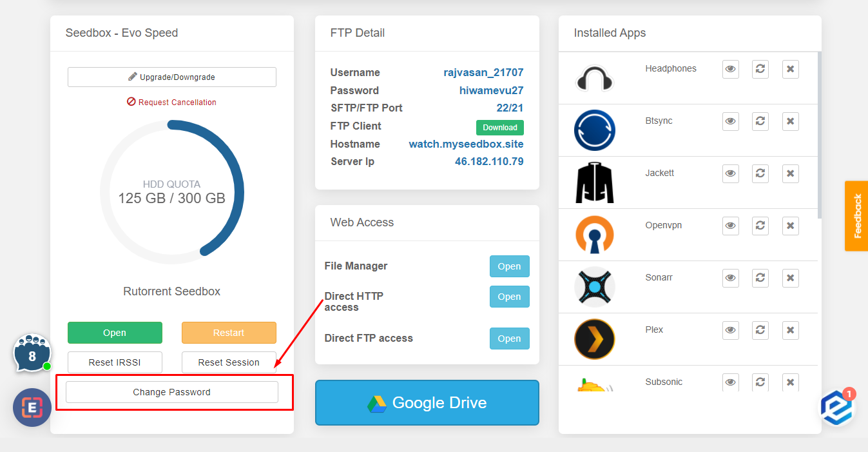Show Sonarr info using the eye icon

pyautogui.click(x=730, y=278)
